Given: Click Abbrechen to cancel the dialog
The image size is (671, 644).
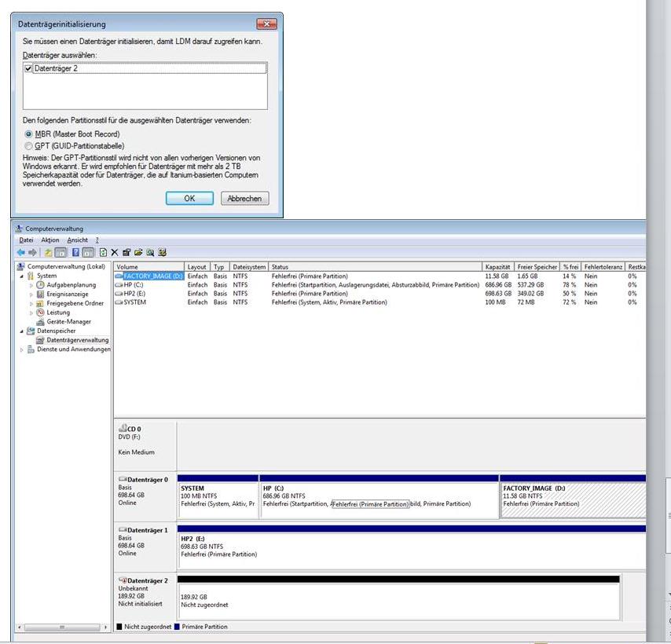Looking at the screenshot, I should [245, 199].
